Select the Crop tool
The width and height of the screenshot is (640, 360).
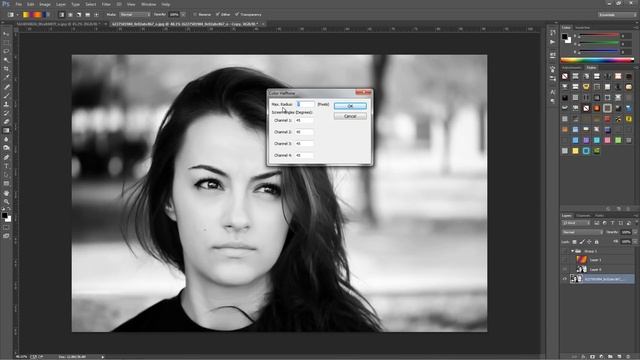pyautogui.click(x=6, y=69)
